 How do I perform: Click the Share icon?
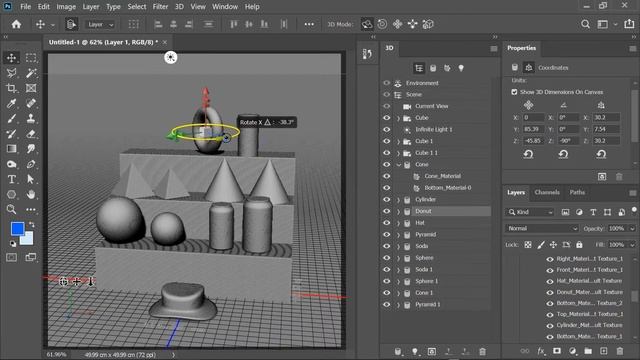click(629, 24)
